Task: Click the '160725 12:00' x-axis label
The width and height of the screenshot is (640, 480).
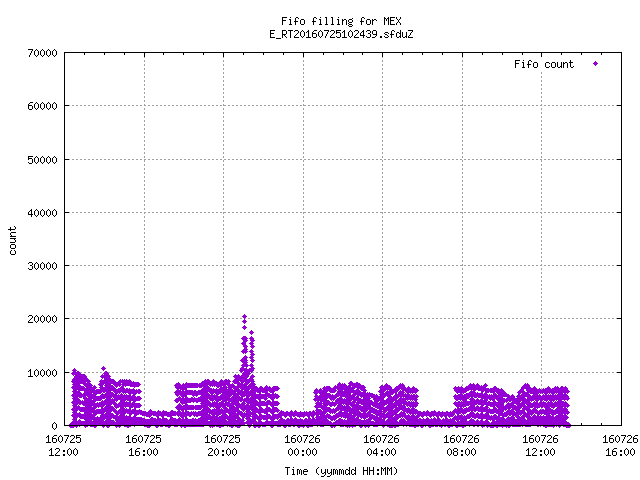Action: point(63,446)
